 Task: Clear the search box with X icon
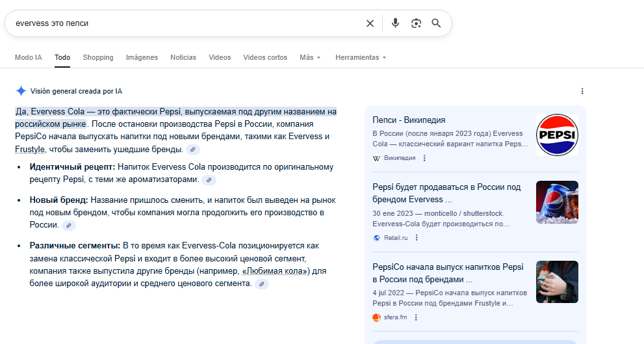pyautogui.click(x=370, y=23)
